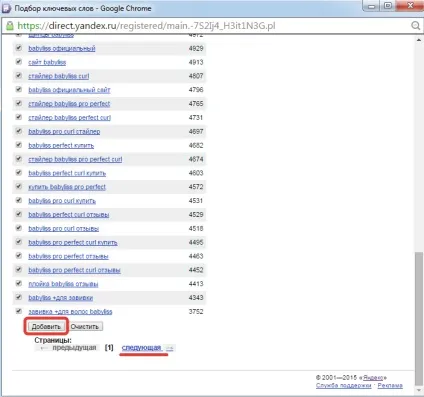
Task: Click the vertical scrollbar thumb
Action: click(x=419, y=318)
